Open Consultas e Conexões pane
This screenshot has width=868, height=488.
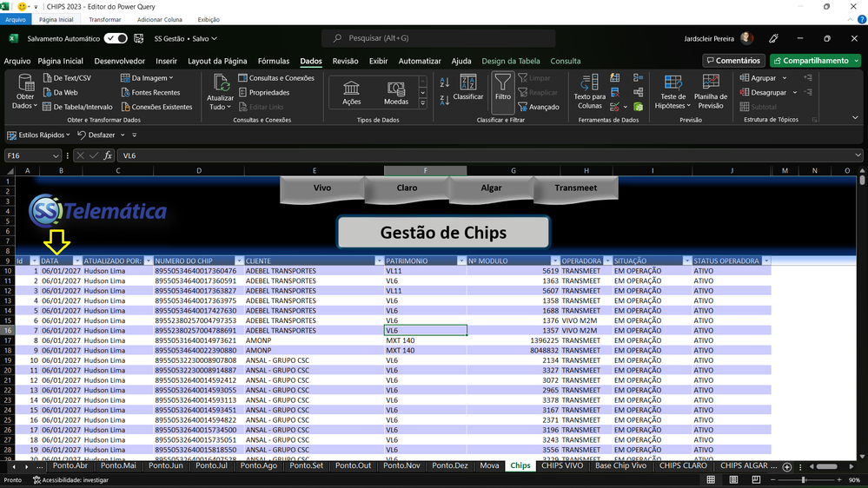(x=276, y=78)
